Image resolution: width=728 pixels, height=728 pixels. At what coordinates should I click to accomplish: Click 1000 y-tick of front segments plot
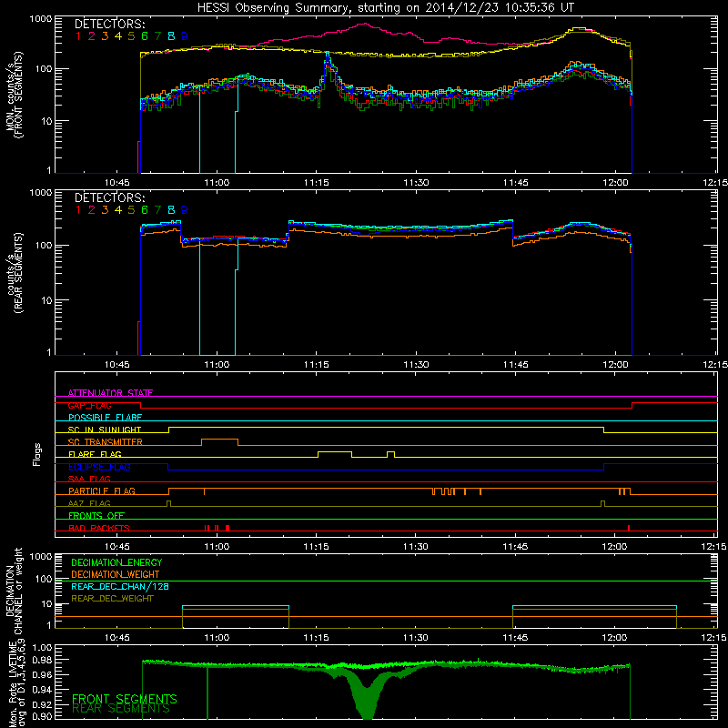41,19
